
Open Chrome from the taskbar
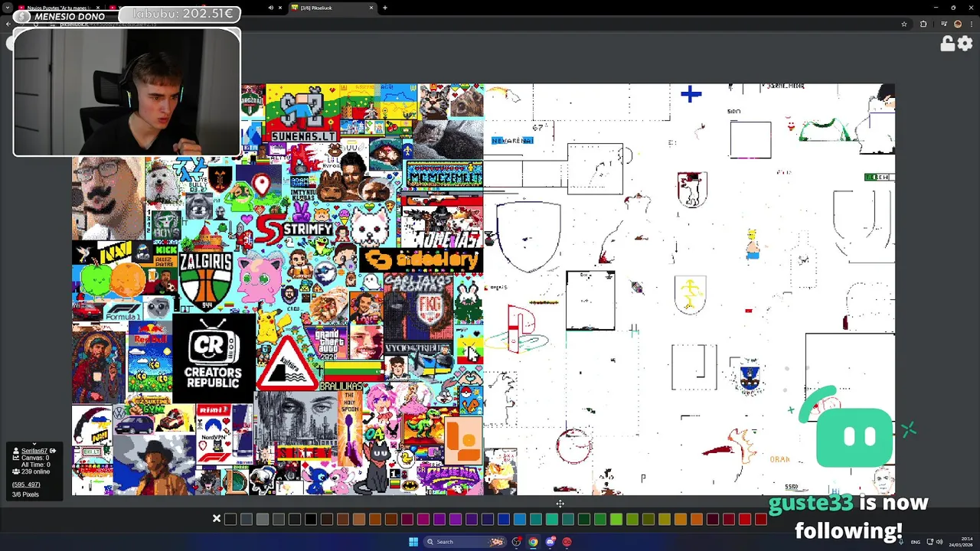(x=533, y=542)
